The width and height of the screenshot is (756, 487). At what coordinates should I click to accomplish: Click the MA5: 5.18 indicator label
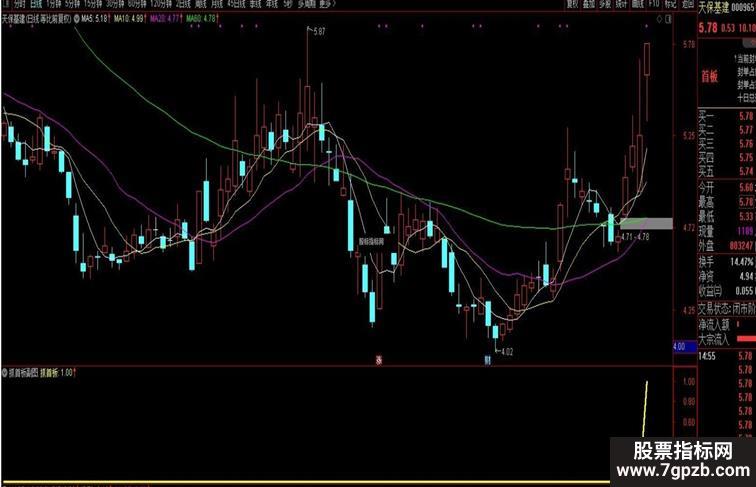pyautogui.click(x=94, y=19)
